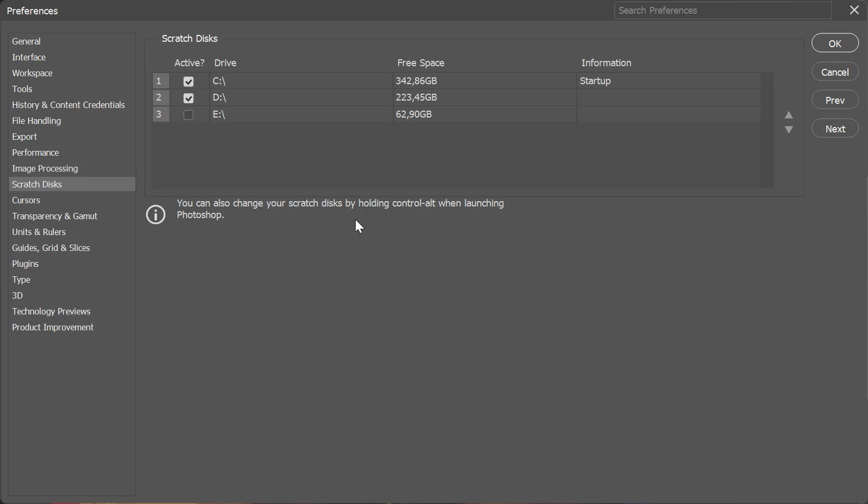Screen dimensions: 868x504
Task: Close the Preferences dialog with X
Action: 854,10
